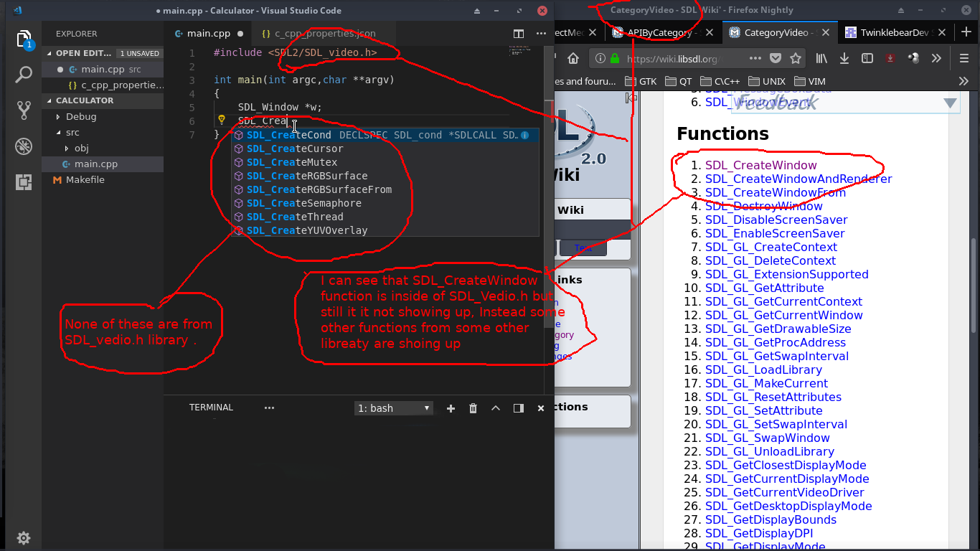980x551 pixels.
Task: Open the Search view in VS Code sidebar
Action: pos(24,74)
